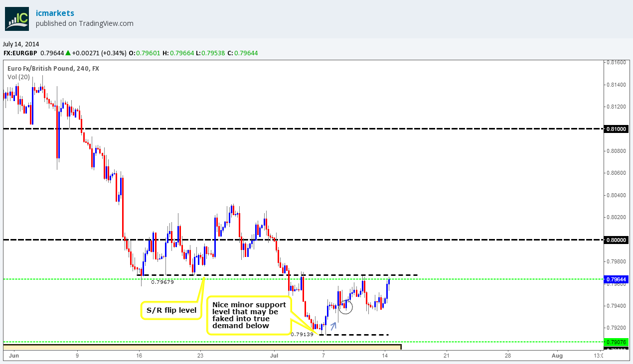Click the +0.00271 (+0.34%) change value
The height and width of the screenshot is (364, 633).
point(99,53)
